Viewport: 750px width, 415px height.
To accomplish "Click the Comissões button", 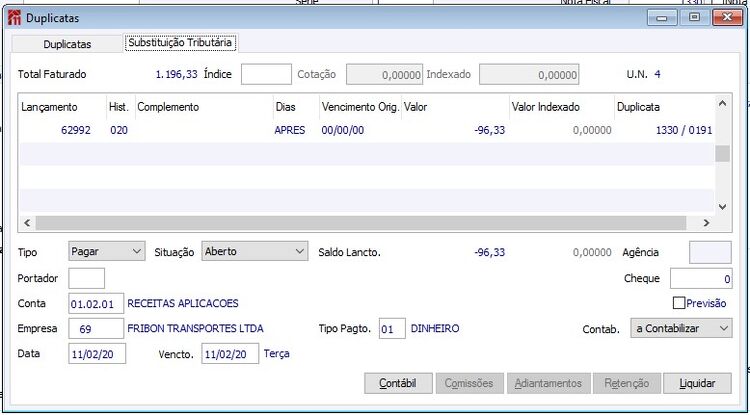I will (469, 383).
